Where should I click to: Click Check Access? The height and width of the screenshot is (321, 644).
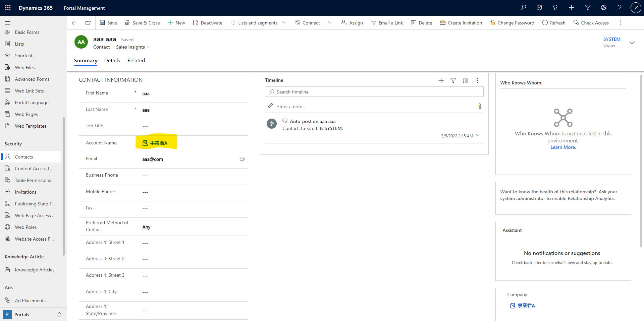pyautogui.click(x=591, y=23)
